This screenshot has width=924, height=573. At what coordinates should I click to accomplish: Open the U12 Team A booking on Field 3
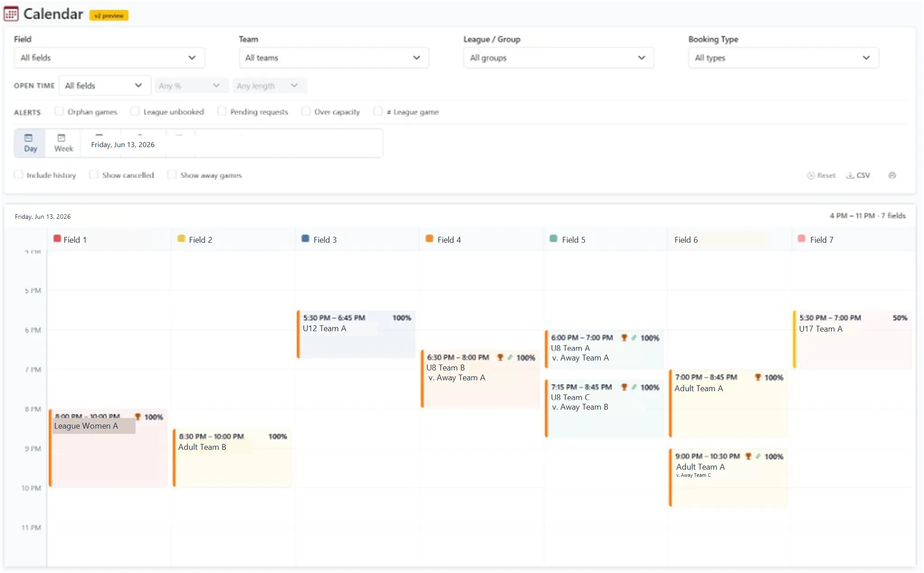click(356, 334)
